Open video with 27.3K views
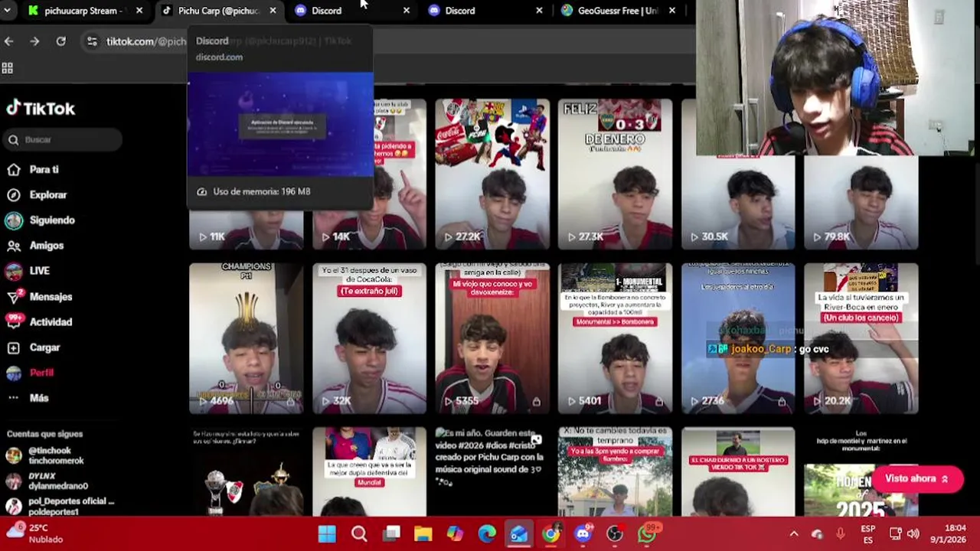 (615, 174)
